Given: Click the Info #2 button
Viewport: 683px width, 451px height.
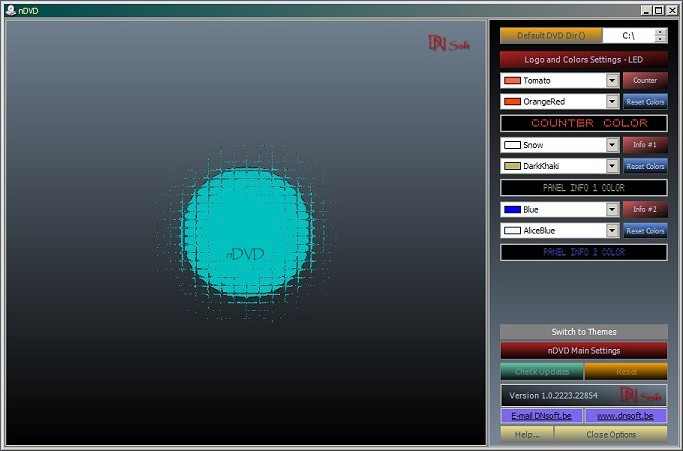Looking at the screenshot, I should [645, 209].
